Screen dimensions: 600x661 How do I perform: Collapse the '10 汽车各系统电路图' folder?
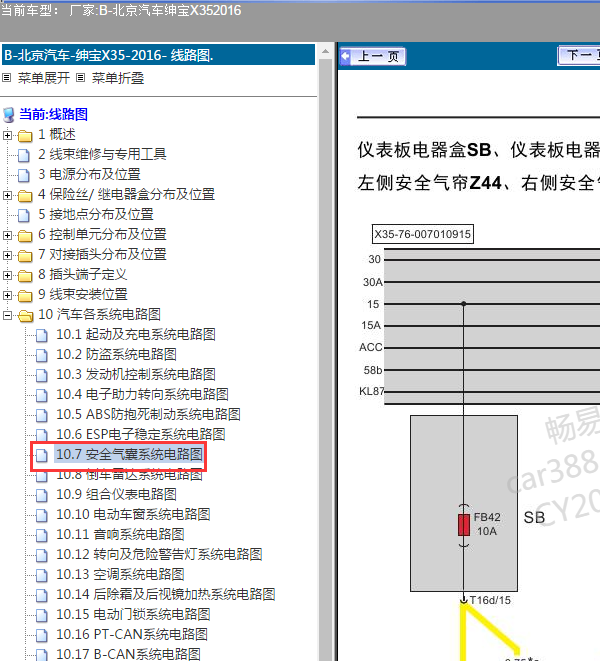[7, 315]
